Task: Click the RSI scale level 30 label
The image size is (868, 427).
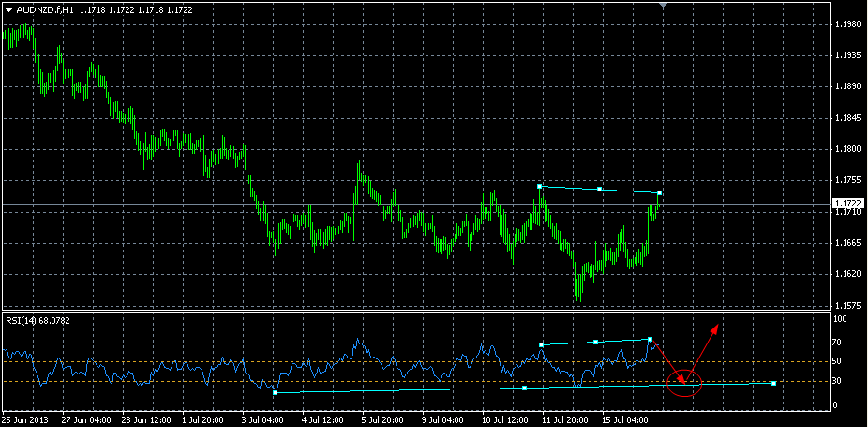Action: [x=838, y=381]
